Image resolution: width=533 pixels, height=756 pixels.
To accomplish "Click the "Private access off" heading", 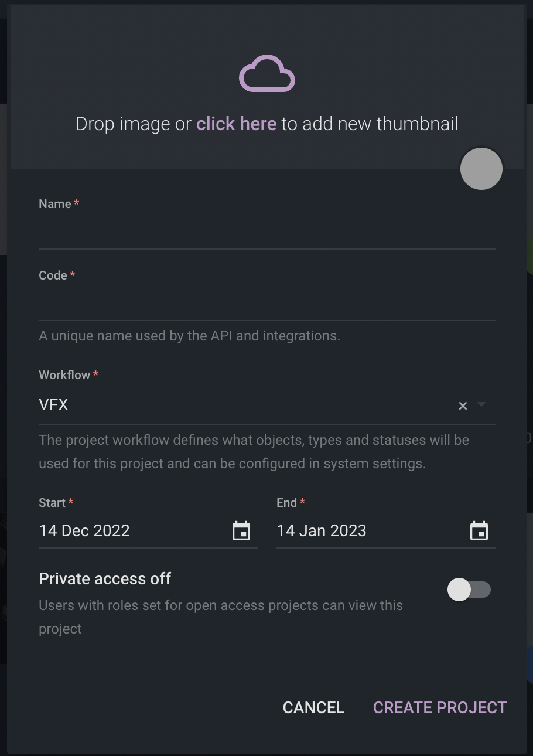I will (105, 579).
